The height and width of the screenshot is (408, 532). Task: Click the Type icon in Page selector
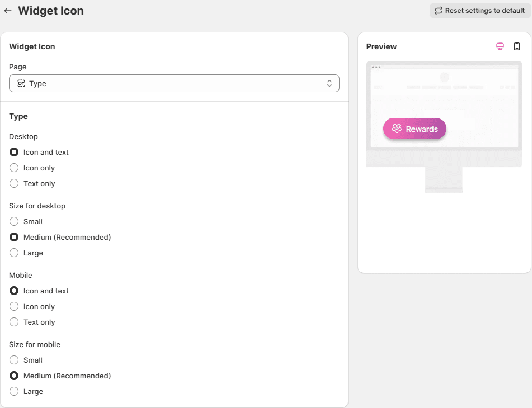[21, 83]
